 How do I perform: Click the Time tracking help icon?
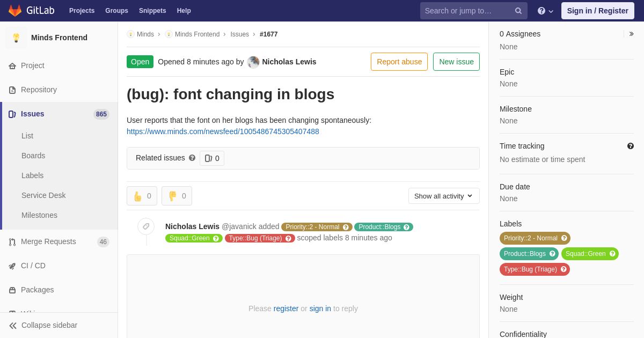[x=631, y=146]
